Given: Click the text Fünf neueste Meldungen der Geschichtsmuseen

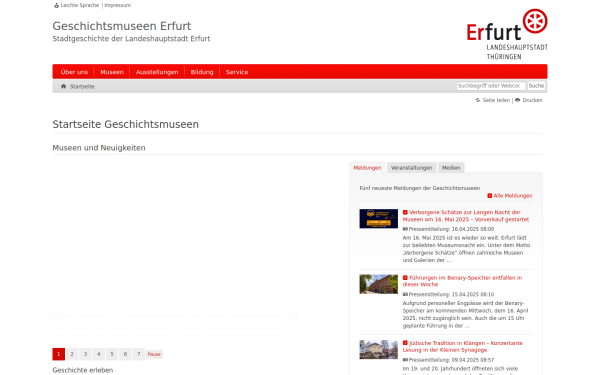Looking at the screenshot, I should [x=420, y=188].
